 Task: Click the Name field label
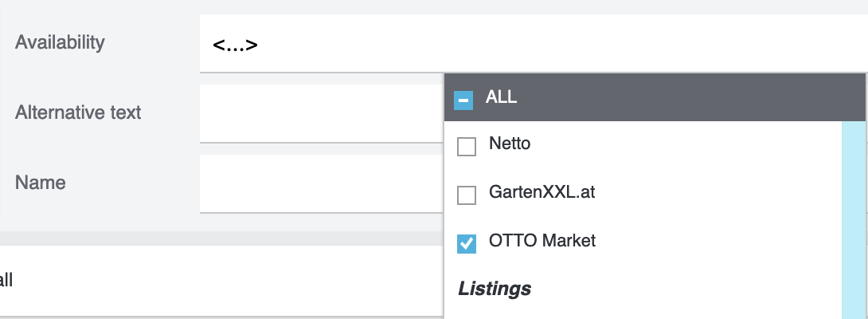pyautogui.click(x=40, y=183)
